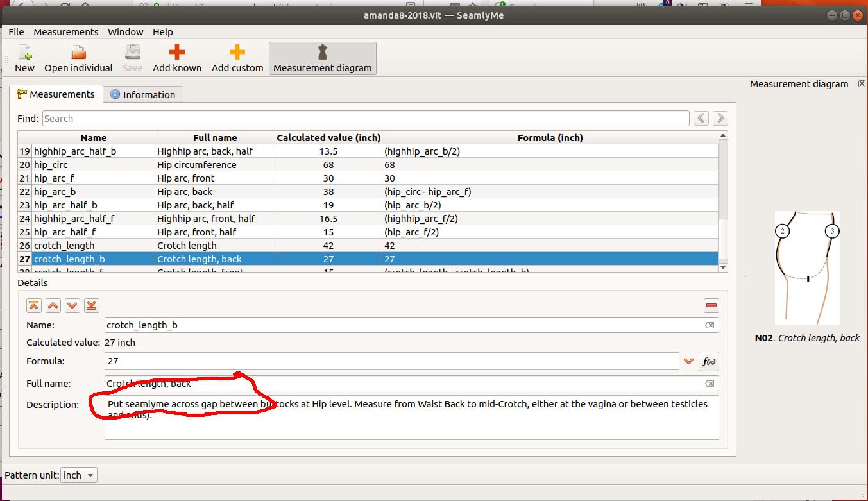Click the Find search field
The width and height of the screenshot is (868, 501).
[x=366, y=119]
